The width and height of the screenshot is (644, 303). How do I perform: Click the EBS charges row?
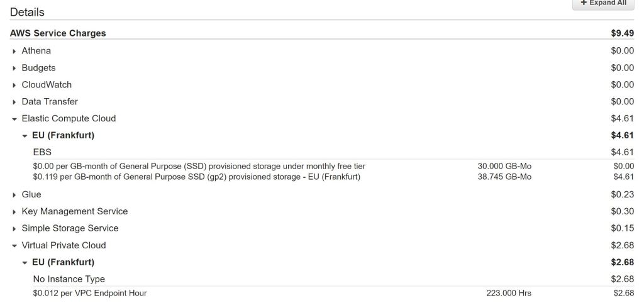point(42,152)
